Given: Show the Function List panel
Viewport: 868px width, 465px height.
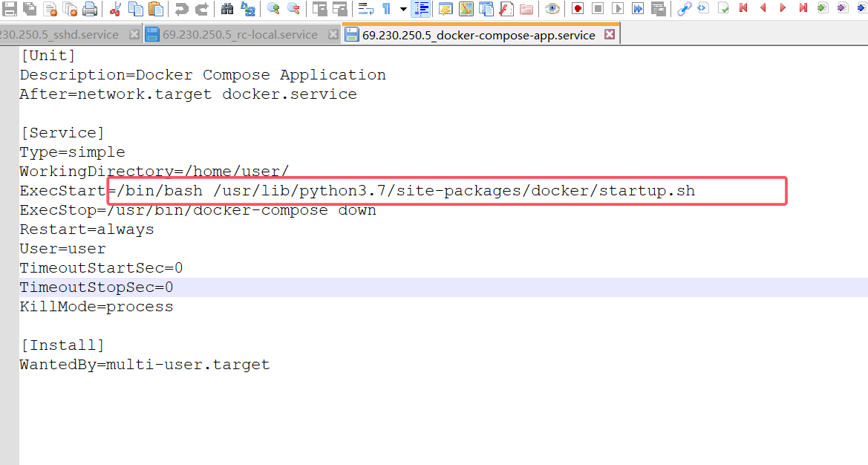Looking at the screenshot, I should (506, 8).
